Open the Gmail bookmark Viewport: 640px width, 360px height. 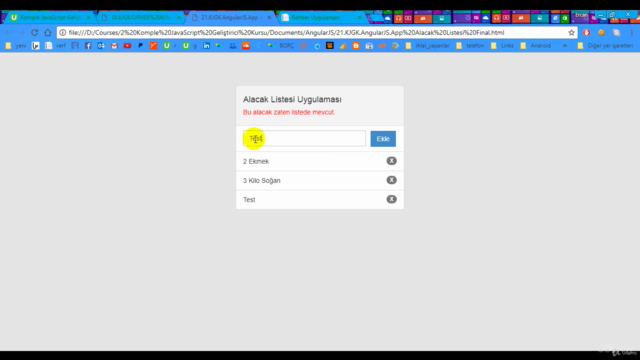coord(114,46)
